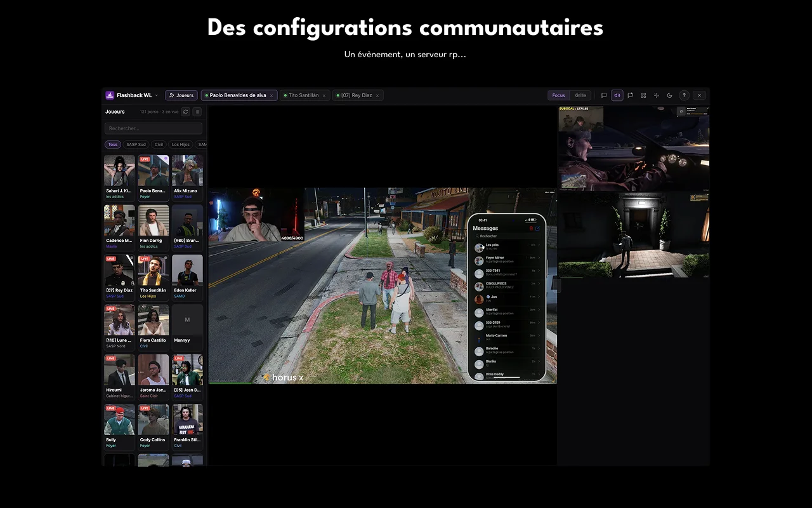Click the chat bubble icon right of the speaker

click(x=630, y=95)
